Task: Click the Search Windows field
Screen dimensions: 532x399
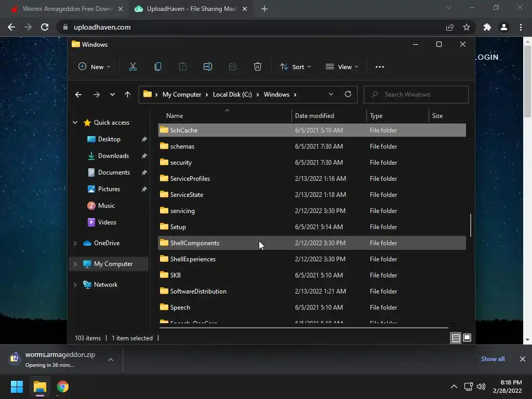Action: point(416,95)
